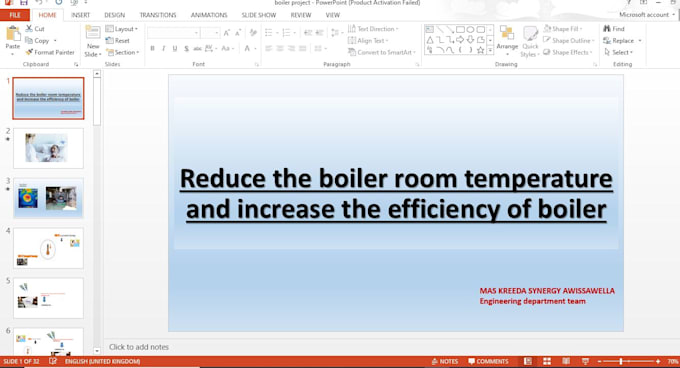Viewport: 680px width, 368px height.
Task: Open the Section dropdown
Action: coord(123,52)
